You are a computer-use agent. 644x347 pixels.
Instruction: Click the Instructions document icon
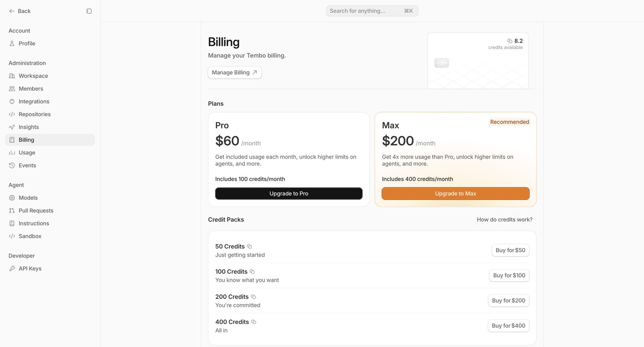(x=12, y=223)
